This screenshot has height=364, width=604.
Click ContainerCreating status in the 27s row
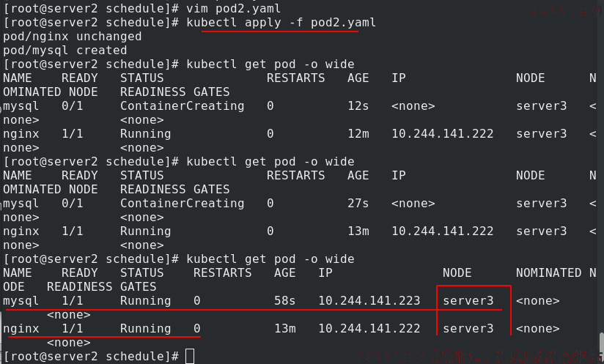pyautogui.click(x=182, y=204)
